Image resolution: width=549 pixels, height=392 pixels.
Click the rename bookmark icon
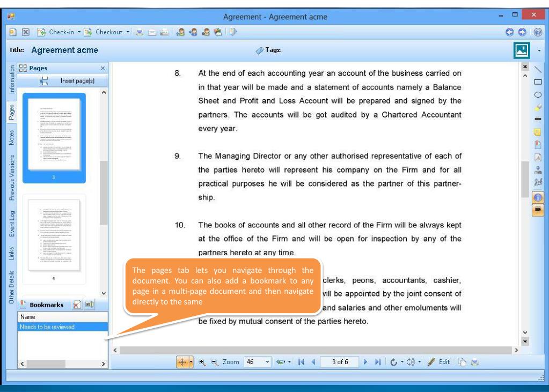(x=89, y=305)
